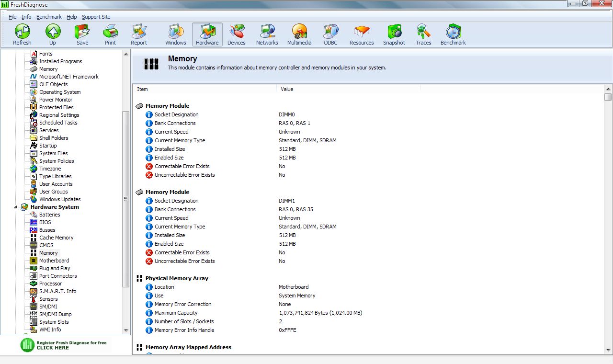The height and width of the screenshot is (364, 613).
Task: Select the Hardware category icon
Action: 207,34
